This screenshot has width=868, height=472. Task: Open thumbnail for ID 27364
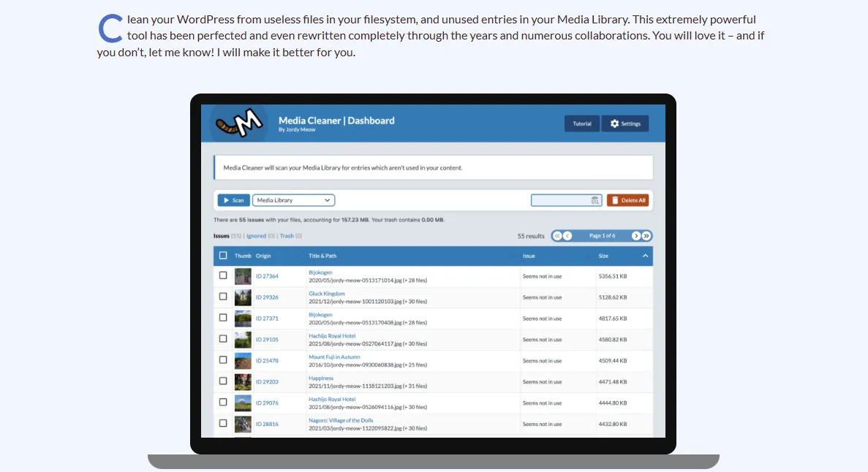[243, 276]
